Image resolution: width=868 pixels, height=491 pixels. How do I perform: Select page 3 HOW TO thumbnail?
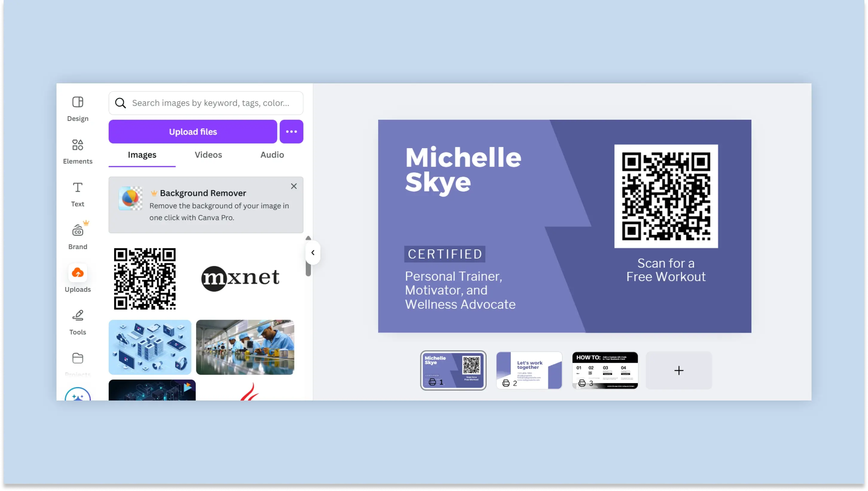[605, 370]
